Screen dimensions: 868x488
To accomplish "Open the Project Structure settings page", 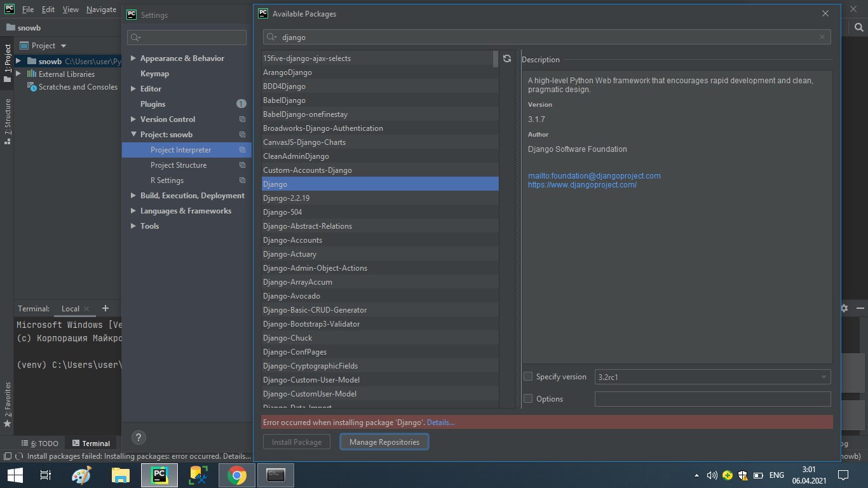I will [179, 165].
